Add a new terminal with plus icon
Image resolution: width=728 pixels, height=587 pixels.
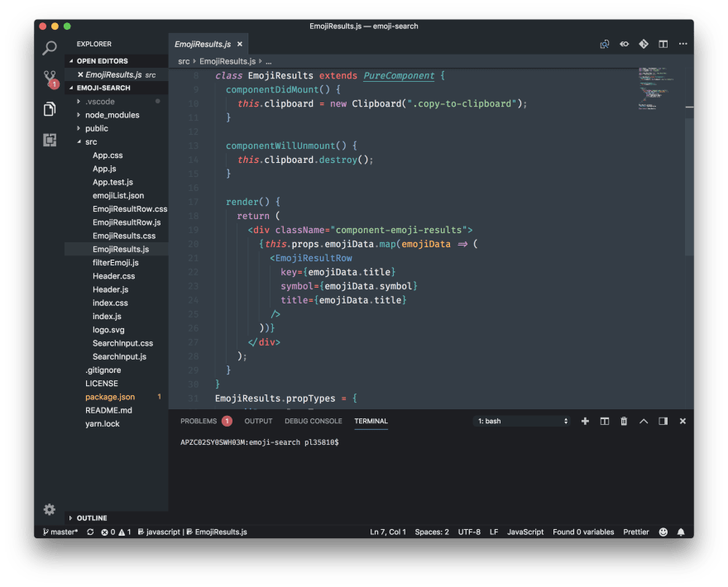click(x=585, y=421)
